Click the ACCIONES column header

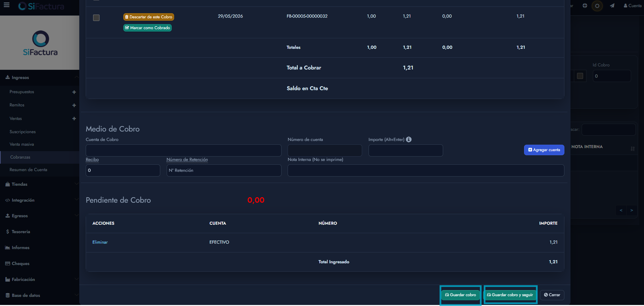[103, 223]
